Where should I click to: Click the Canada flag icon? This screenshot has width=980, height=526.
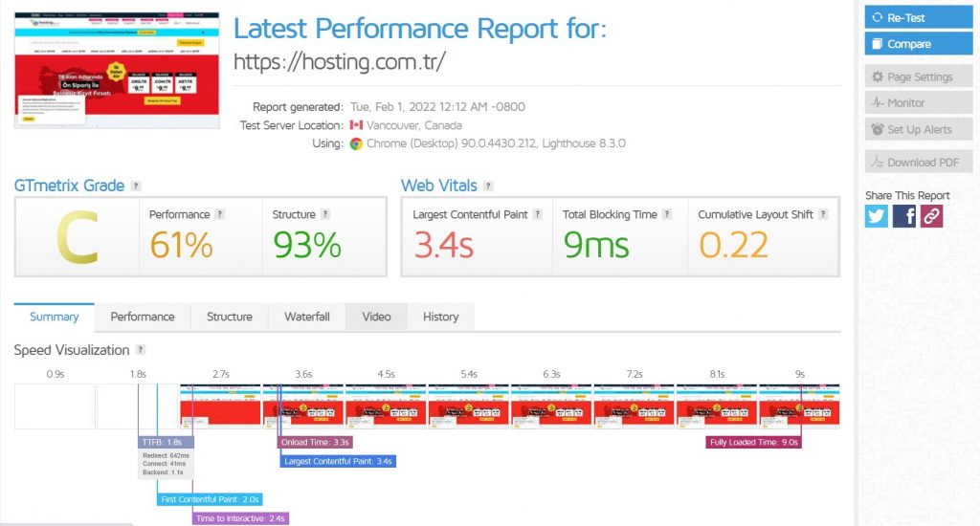tap(356, 125)
